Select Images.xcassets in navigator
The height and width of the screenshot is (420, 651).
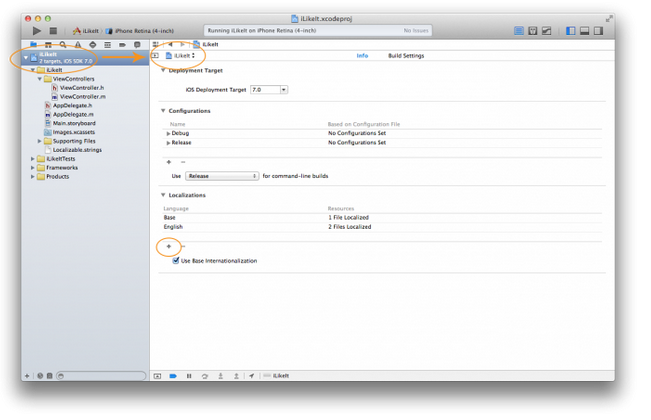pos(70,132)
